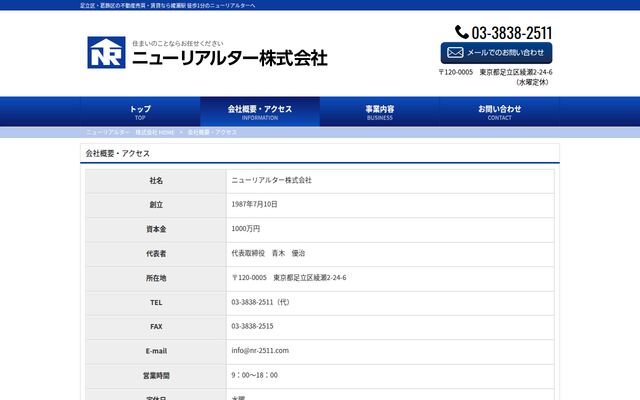Click the 代表取締役 青木 value
The width and height of the screenshot is (640, 400).
(x=268, y=253)
